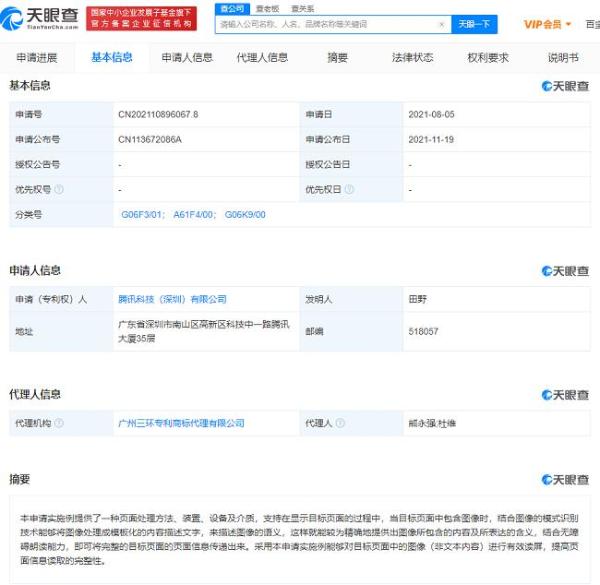Click application number CN202110896067.8
600x585 pixels.
tap(158, 114)
